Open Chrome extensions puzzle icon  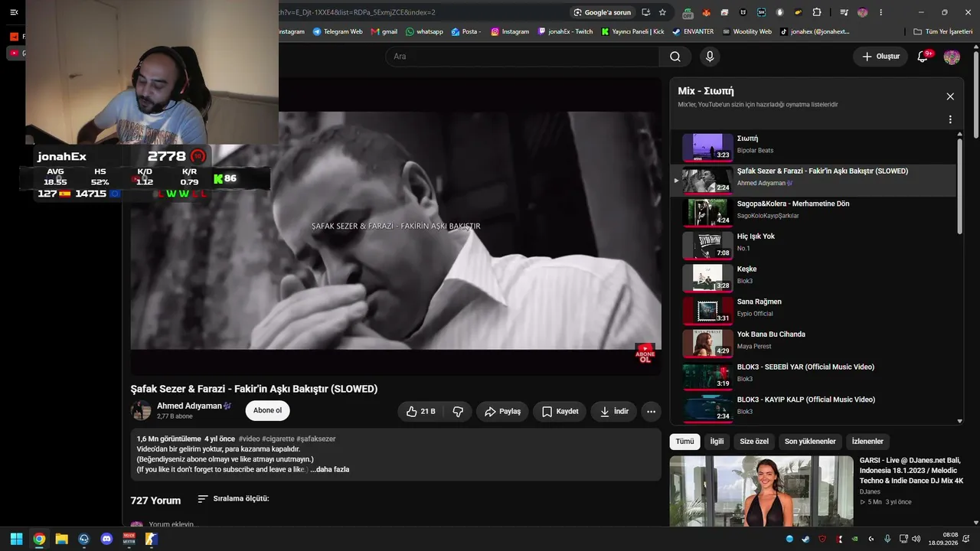coord(817,12)
